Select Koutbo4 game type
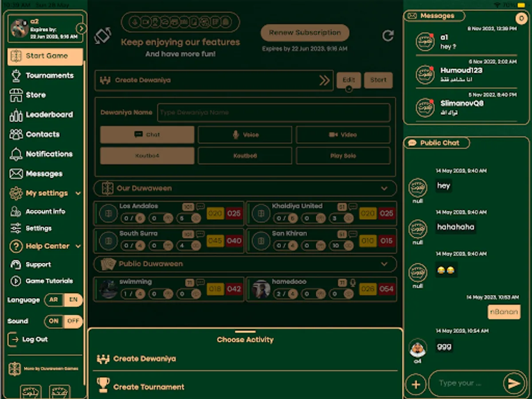 (147, 156)
